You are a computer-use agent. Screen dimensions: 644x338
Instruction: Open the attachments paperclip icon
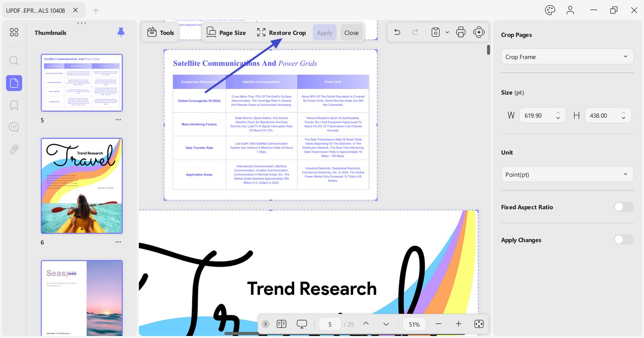(14, 149)
